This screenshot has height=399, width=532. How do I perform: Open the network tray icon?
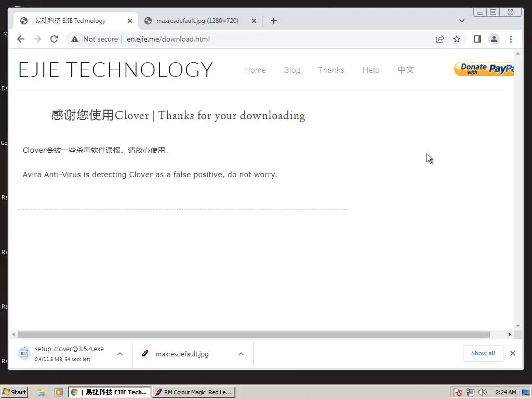click(x=470, y=393)
